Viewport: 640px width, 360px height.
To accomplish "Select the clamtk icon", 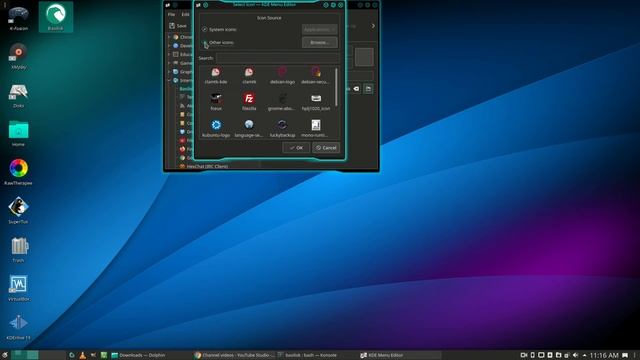I will pos(249,76).
